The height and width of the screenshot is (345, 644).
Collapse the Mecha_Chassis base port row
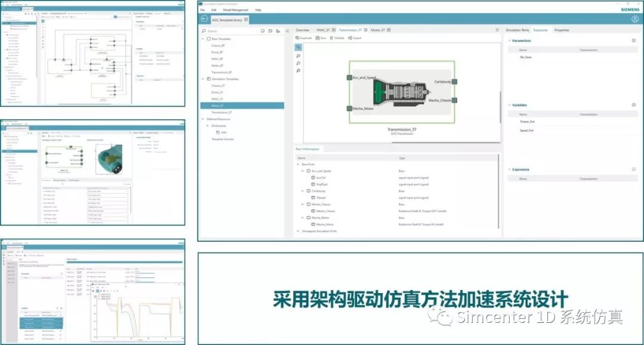(x=303, y=204)
